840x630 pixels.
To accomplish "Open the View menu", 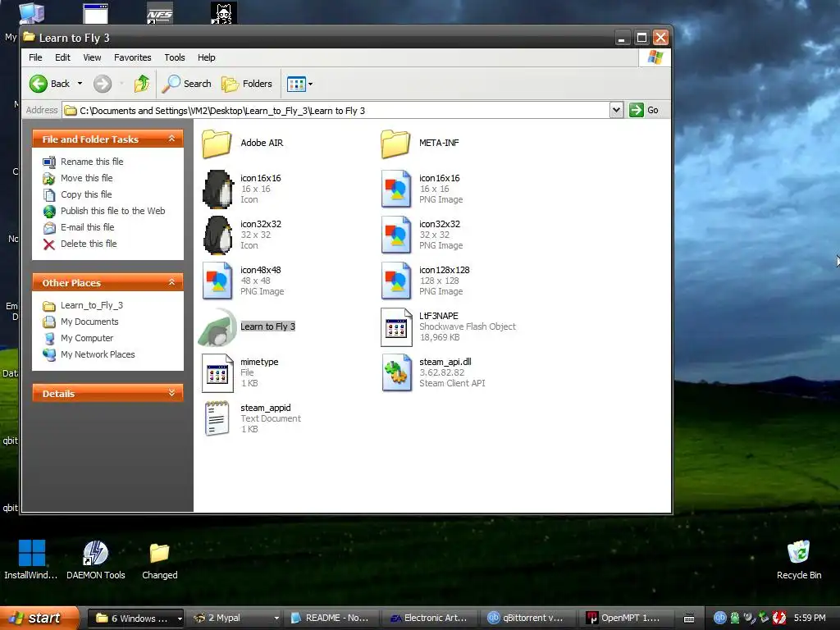I will click(92, 57).
